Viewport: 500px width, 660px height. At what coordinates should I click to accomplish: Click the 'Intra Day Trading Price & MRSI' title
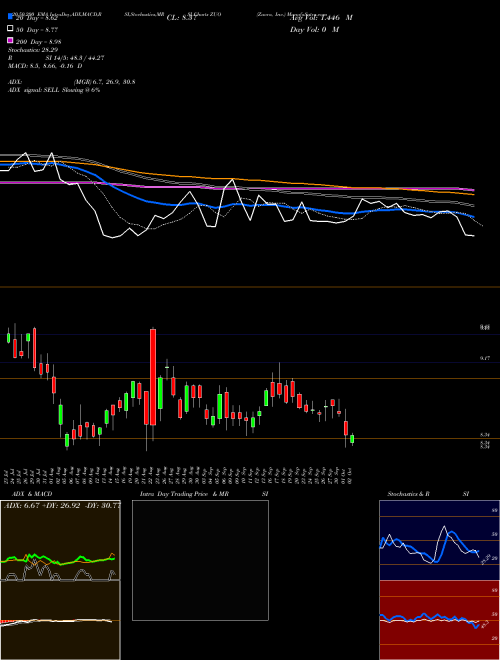[x=204, y=494]
